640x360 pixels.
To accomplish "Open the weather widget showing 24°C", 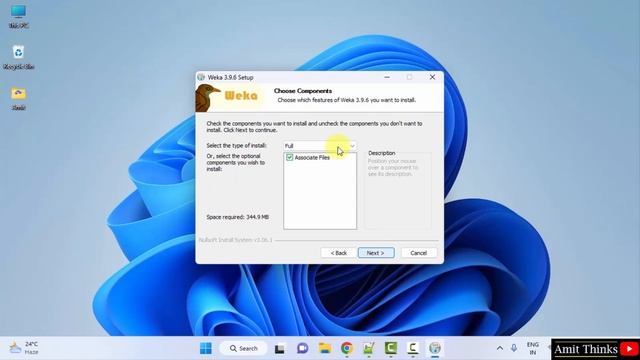I will coord(24,348).
